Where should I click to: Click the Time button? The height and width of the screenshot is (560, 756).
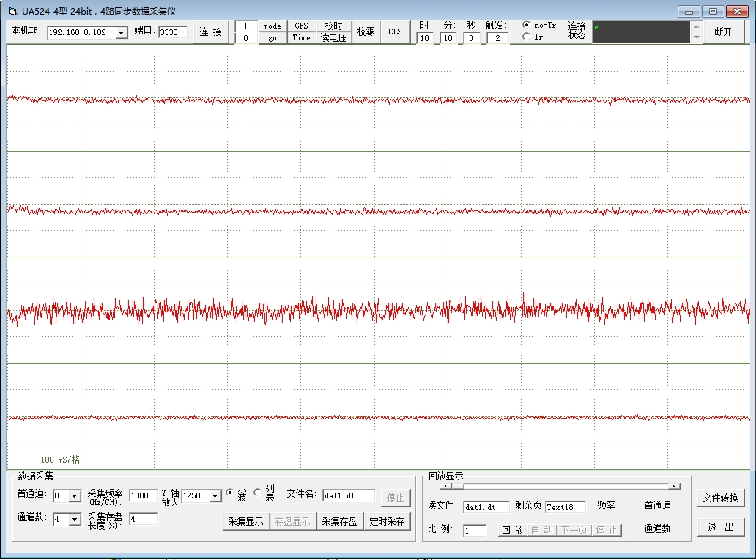pos(301,37)
